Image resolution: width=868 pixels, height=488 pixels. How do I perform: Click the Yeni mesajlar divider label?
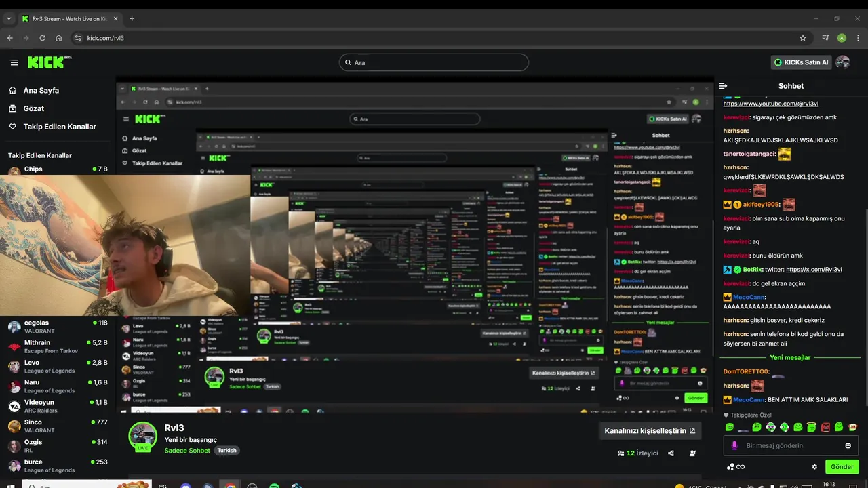tap(790, 357)
